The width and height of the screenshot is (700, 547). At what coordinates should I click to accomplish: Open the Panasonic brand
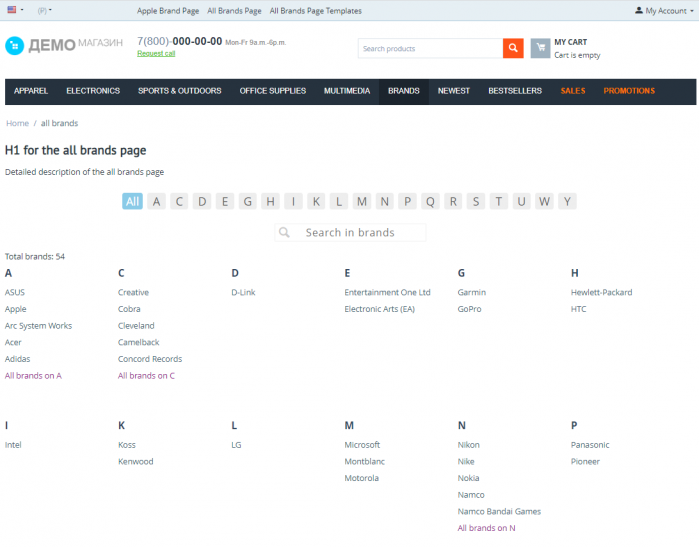590,445
